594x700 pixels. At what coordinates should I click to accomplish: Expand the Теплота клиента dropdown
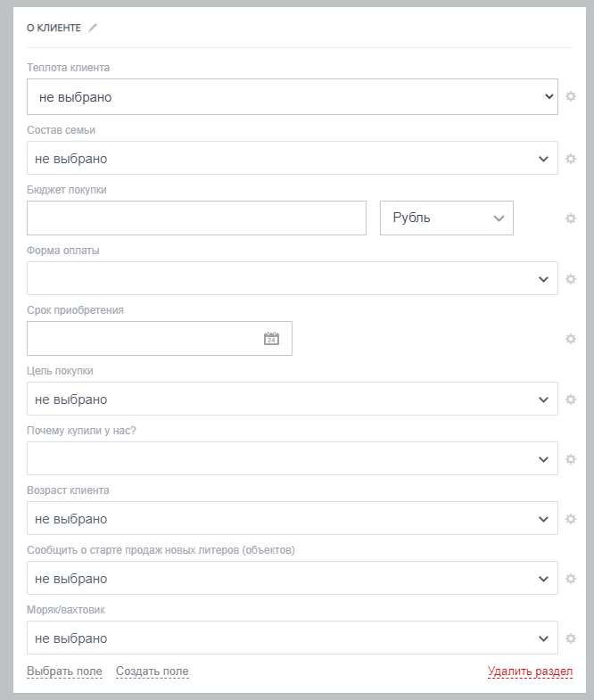click(292, 96)
